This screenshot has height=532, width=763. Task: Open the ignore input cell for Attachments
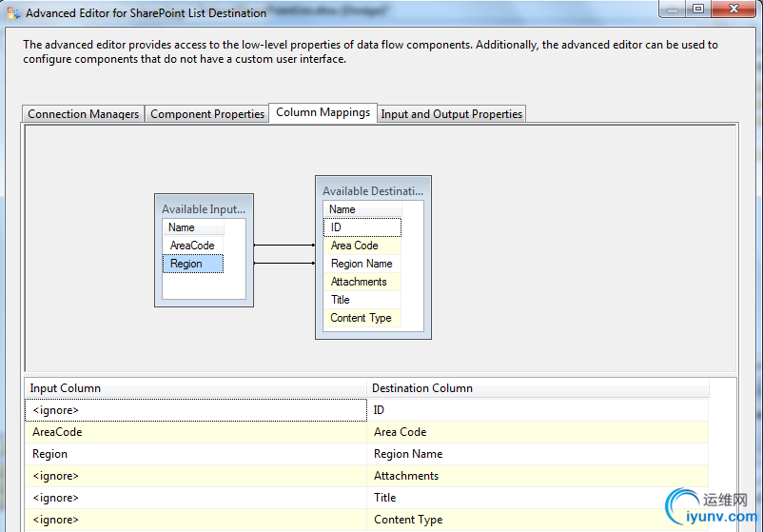click(196, 476)
